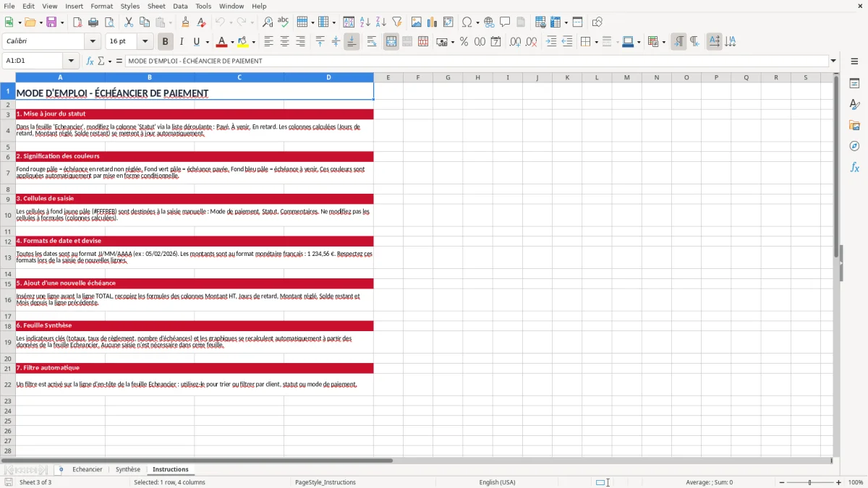This screenshot has width=868, height=488.
Task: Toggle Merge and Center Cells
Action: coord(391,42)
